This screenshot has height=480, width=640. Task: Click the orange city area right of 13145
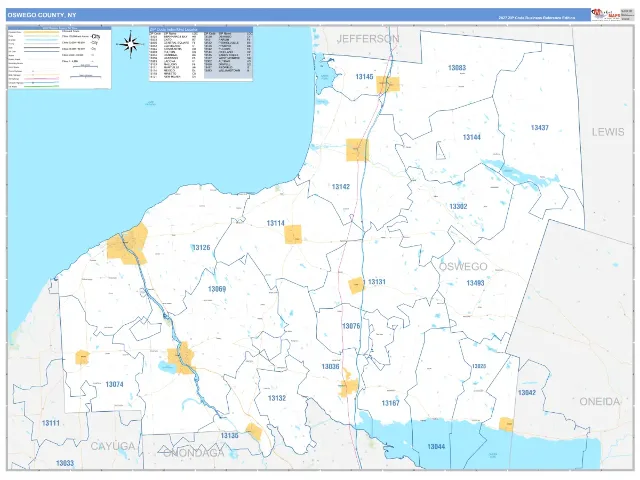(388, 84)
